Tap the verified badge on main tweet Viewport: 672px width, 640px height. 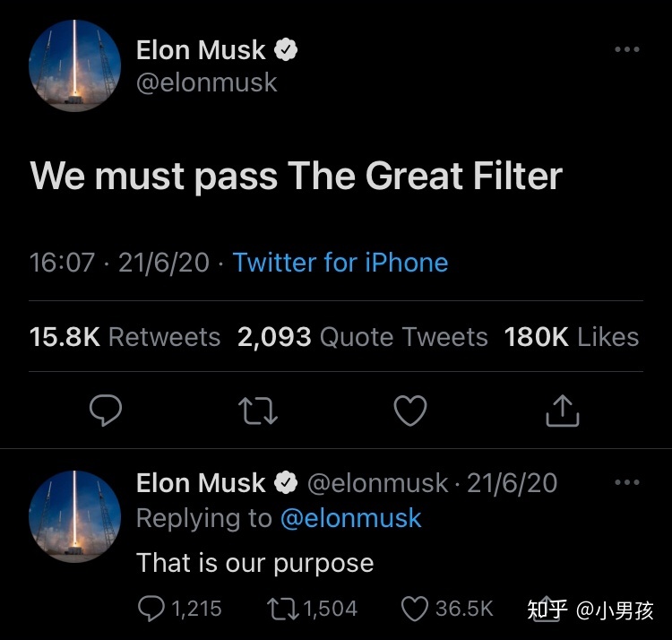pos(286,50)
